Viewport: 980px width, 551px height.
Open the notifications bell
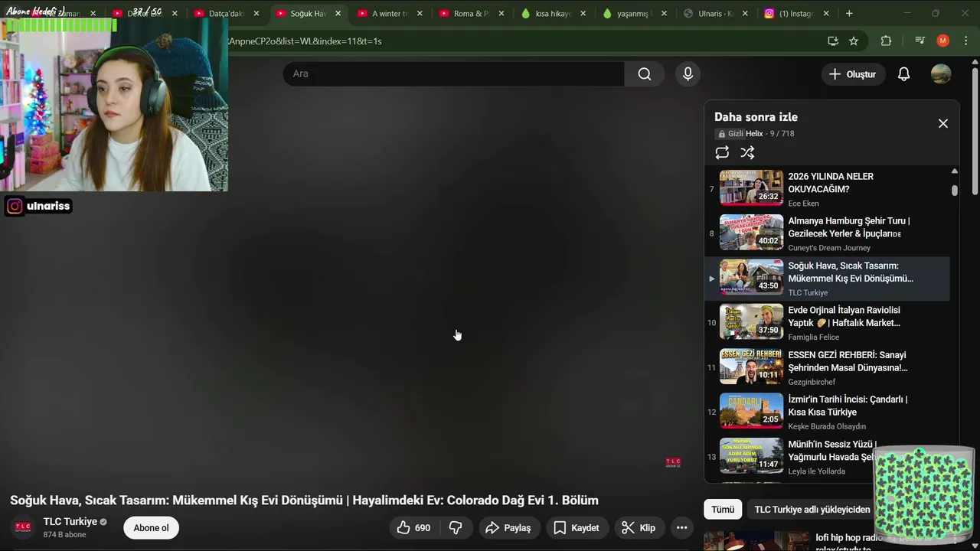click(903, 74)
